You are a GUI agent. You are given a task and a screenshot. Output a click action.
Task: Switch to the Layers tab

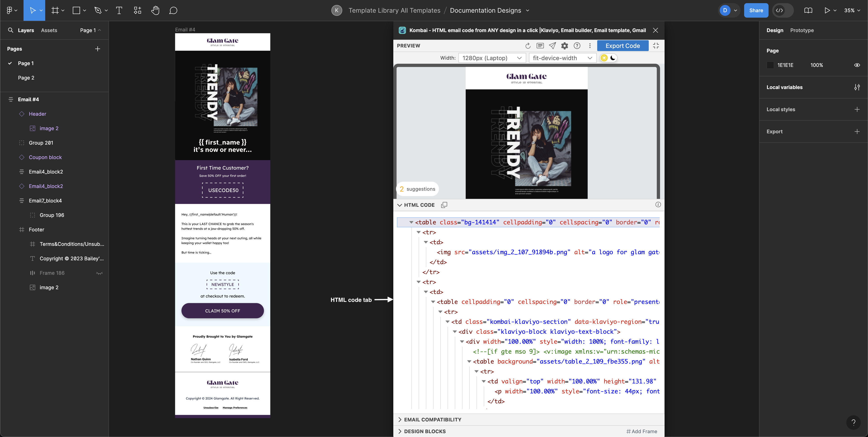coord(26,30)
